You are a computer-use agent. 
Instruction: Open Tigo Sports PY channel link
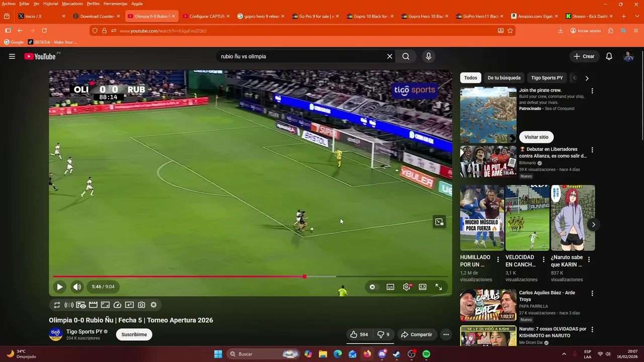pos(85,331)
